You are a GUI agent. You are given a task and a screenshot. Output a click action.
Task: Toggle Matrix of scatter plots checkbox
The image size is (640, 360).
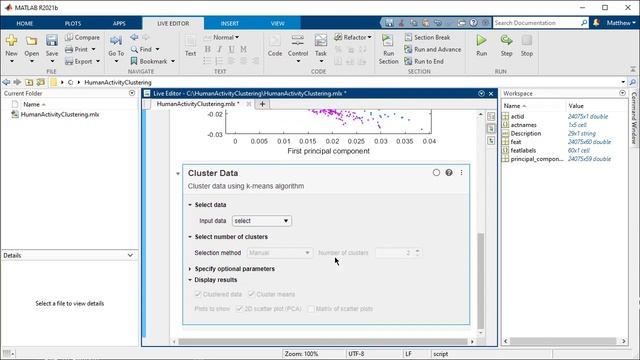(x=311, y=309)
